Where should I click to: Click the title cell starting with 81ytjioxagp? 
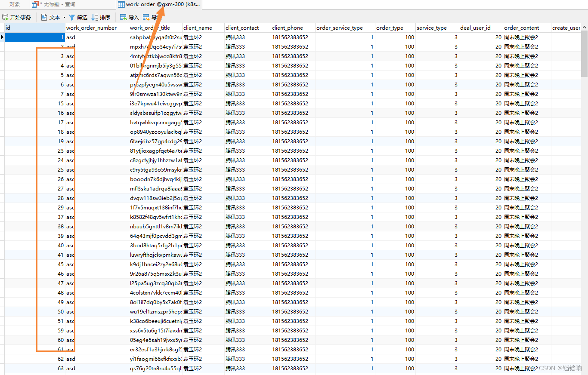coord(155,151)
